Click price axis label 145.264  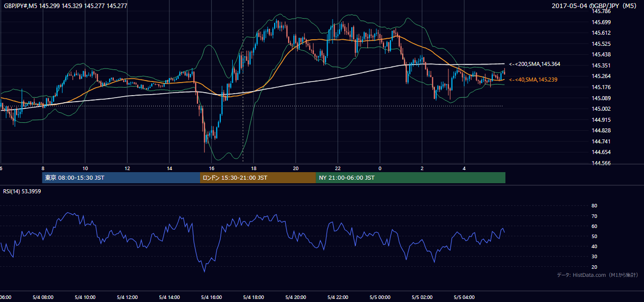point(601,77)
